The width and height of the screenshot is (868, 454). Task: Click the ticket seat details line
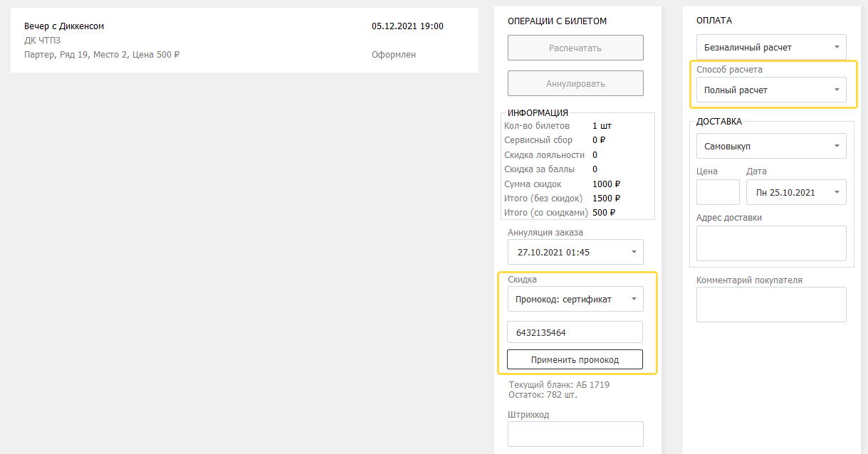coord(102,55)
